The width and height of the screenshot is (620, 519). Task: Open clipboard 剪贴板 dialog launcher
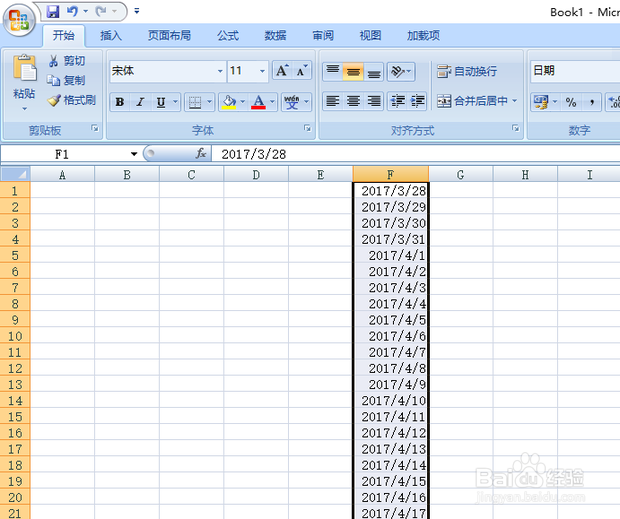(95, 128)
